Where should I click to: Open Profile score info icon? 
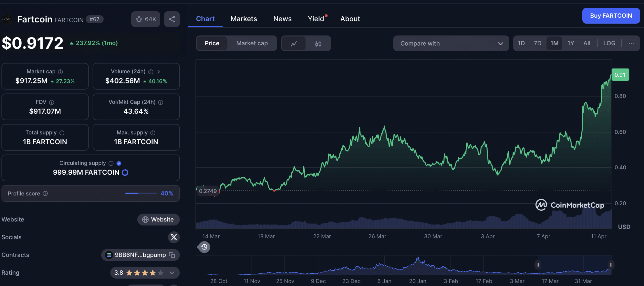45,194
